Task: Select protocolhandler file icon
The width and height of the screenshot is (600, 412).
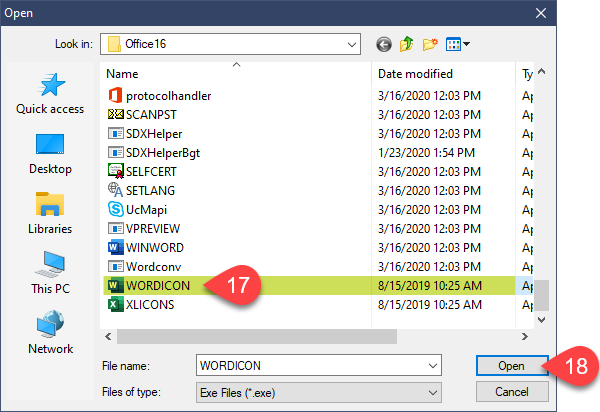Action: [115, 96]
